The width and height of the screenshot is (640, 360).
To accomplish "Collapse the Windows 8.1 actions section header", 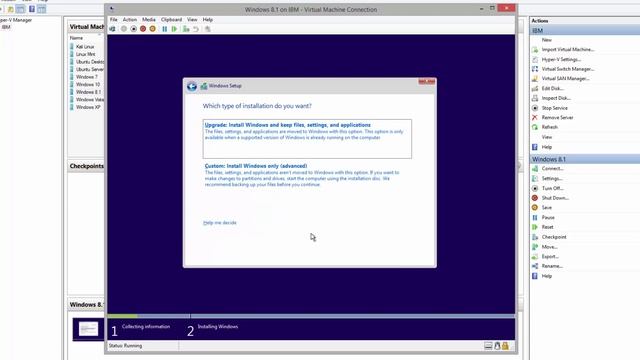I will point(584,159).
